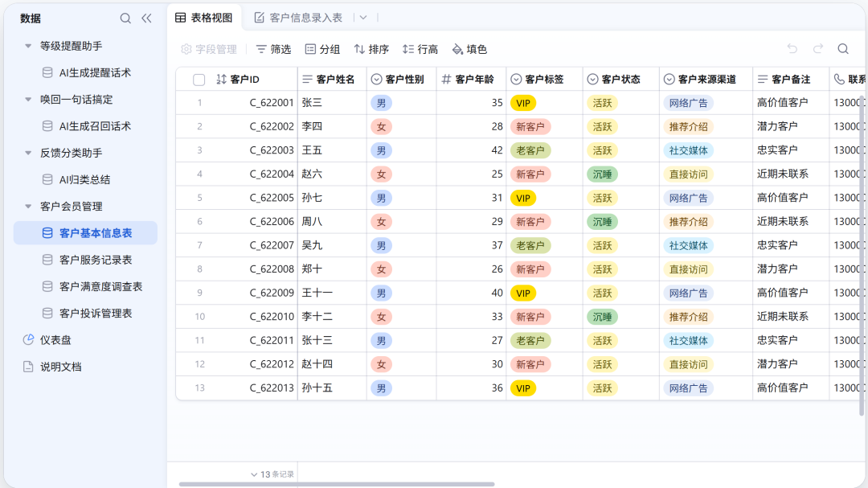The width and height of the screenshot is (868, 488).
Task: Open 客户基本信息表 in the sidebar
Action: (85, 233)
